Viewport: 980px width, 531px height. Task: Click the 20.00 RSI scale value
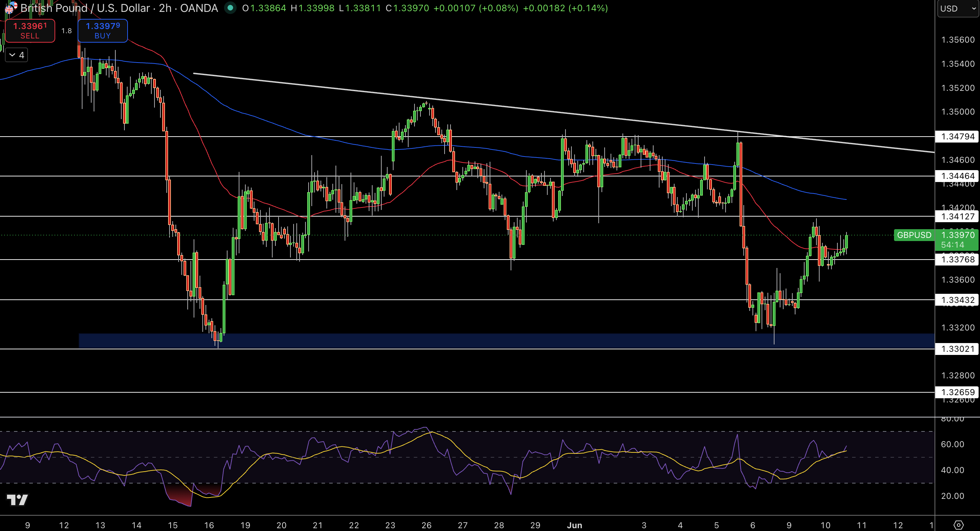click(952, 496)
